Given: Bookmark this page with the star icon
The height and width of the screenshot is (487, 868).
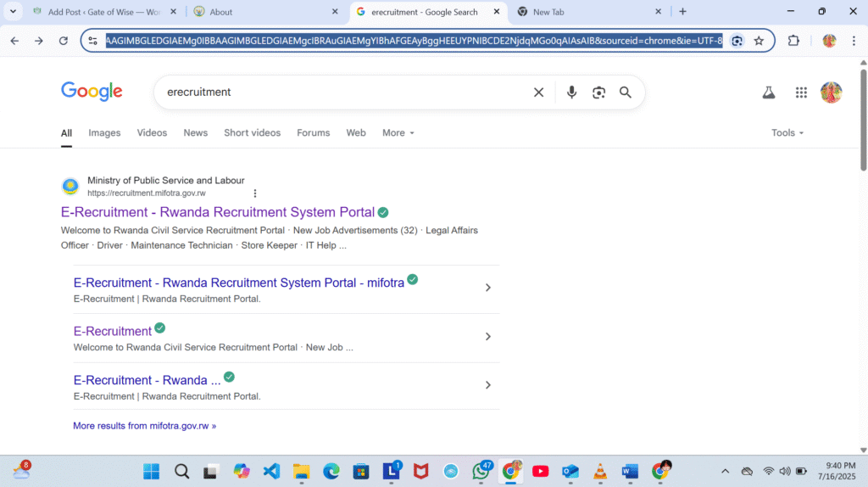Looking at the screenshot, I should click(759, 41).
